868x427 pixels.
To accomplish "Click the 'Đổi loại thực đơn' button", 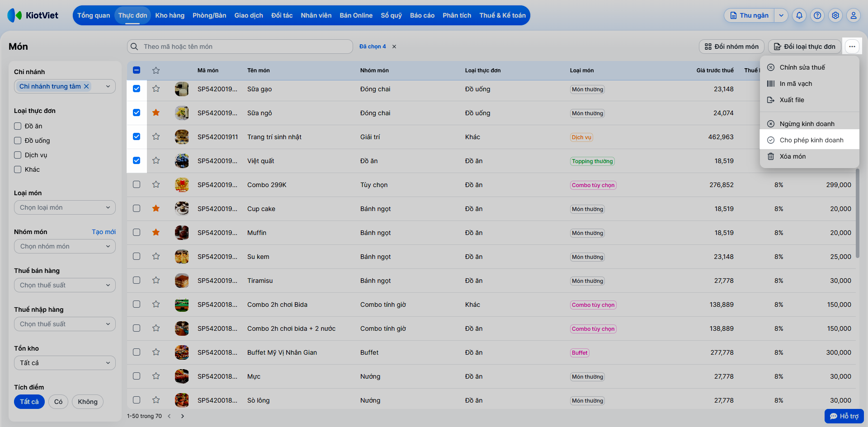I will [x=805, y=47].
